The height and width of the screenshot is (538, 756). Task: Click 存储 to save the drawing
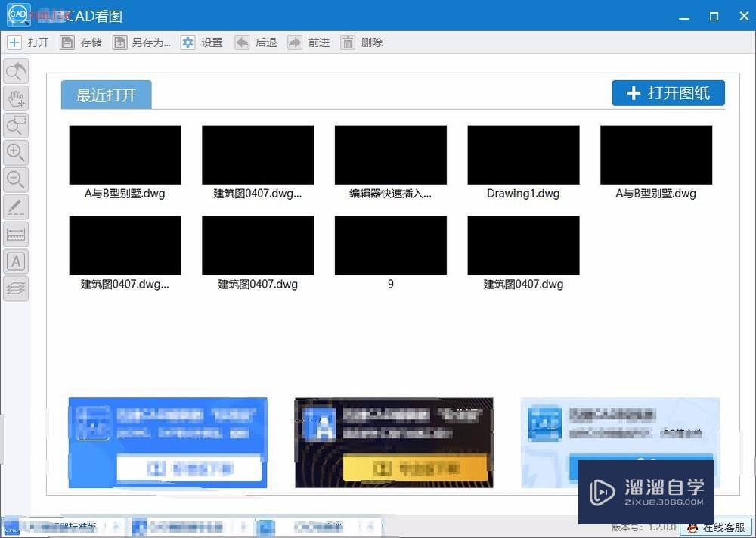[83, 42]
